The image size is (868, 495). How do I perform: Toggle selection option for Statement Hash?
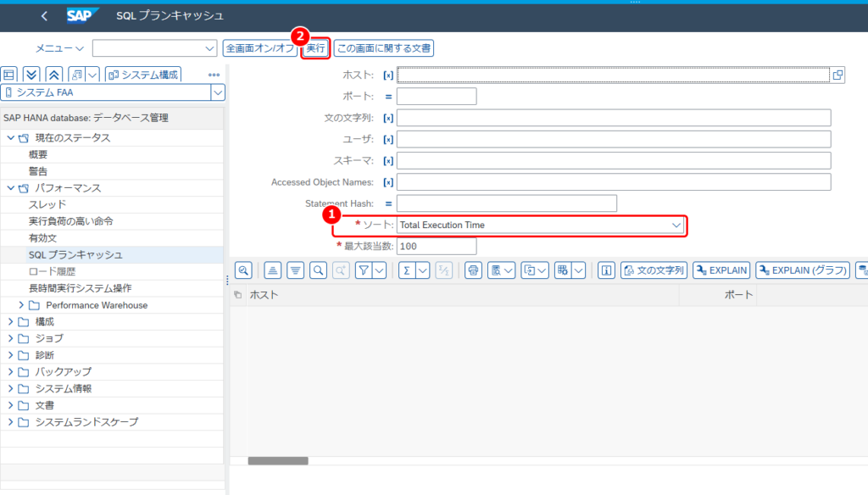tap(388, 203)
